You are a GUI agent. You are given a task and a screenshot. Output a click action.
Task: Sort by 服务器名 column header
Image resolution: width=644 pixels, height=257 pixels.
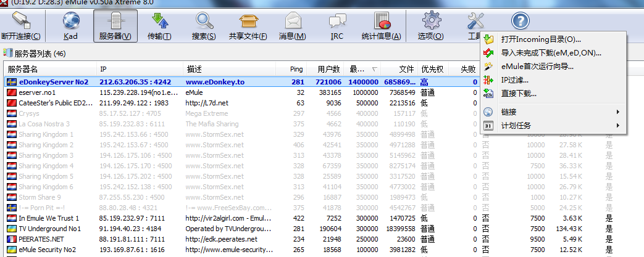(x=50, y=69)
